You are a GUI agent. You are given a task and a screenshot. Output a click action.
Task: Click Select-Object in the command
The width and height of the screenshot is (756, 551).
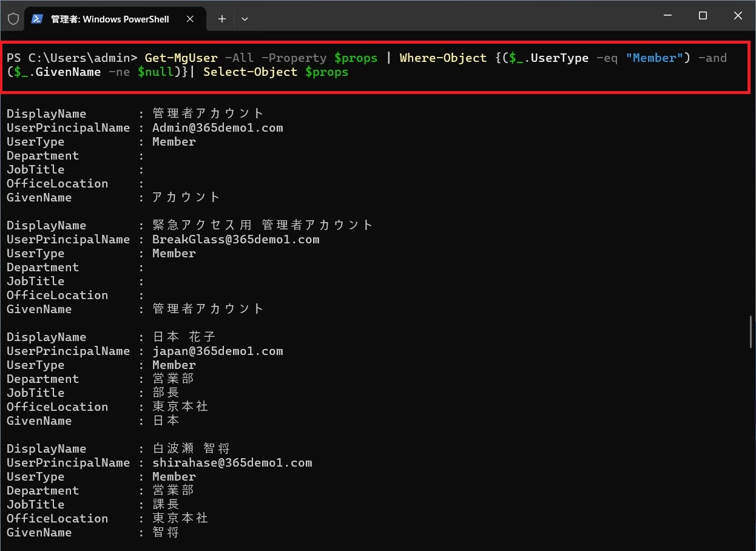pos(250,72)
